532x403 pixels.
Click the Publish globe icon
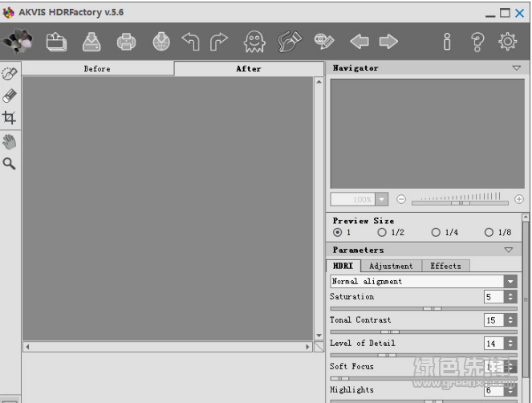[x=161, y=42]
